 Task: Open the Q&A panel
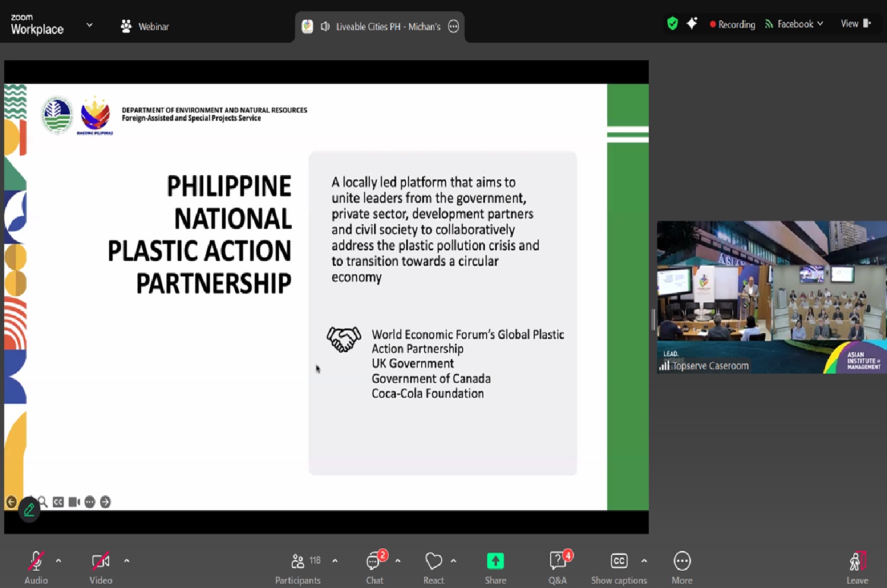pos(557,567)
